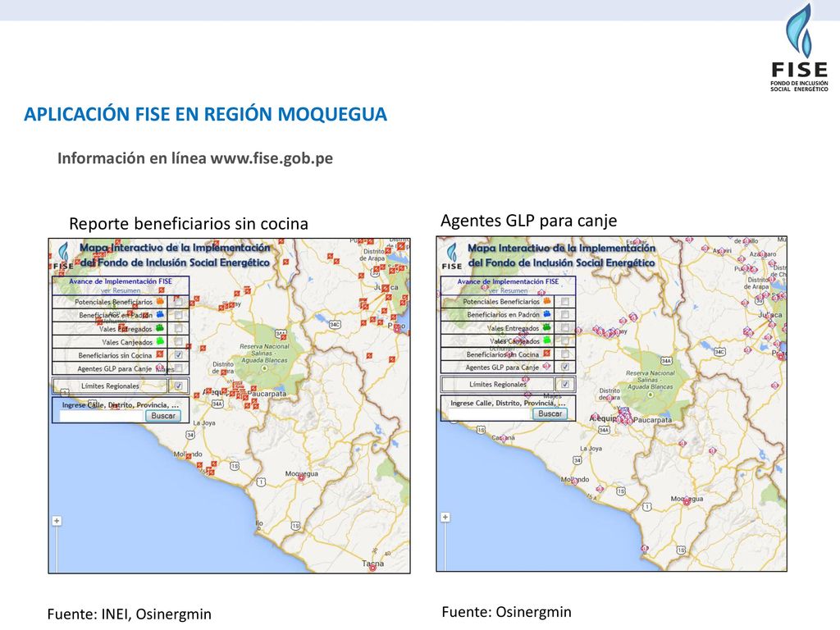Click the Moquegua city marker in the sin cocina map

tap(302, 477)
